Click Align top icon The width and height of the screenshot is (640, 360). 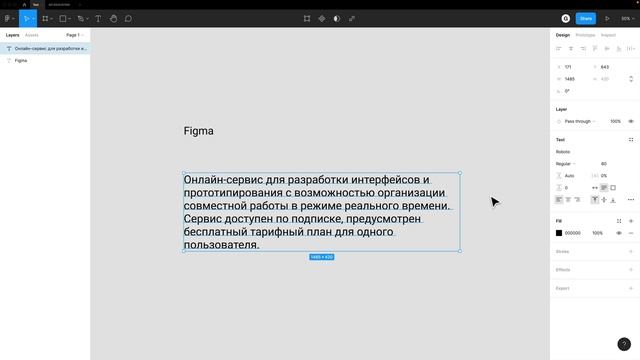click(595, 49)
